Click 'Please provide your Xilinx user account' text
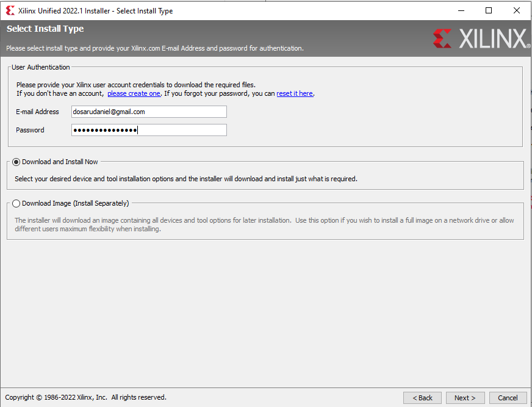The height and width of the screenshot is (407, 532). [135, 85]
